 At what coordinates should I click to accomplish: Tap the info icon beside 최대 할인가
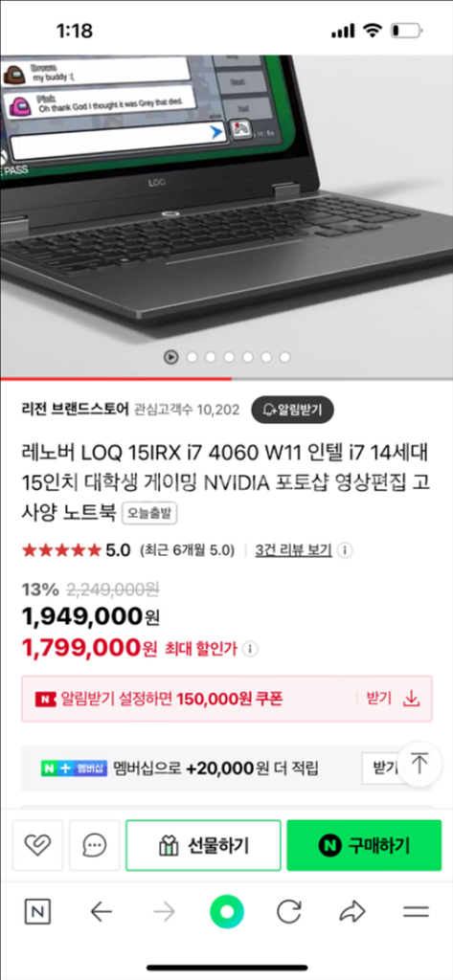250,649
